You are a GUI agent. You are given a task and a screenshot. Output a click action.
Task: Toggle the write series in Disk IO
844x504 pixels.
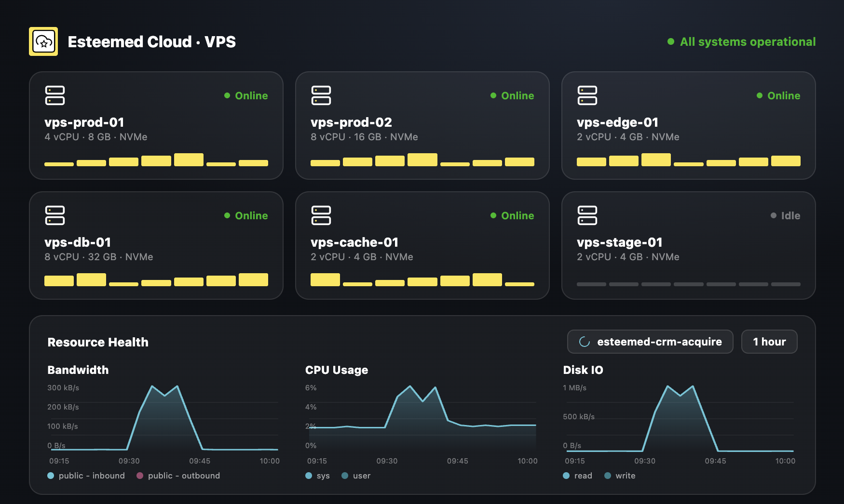point(620,476)
